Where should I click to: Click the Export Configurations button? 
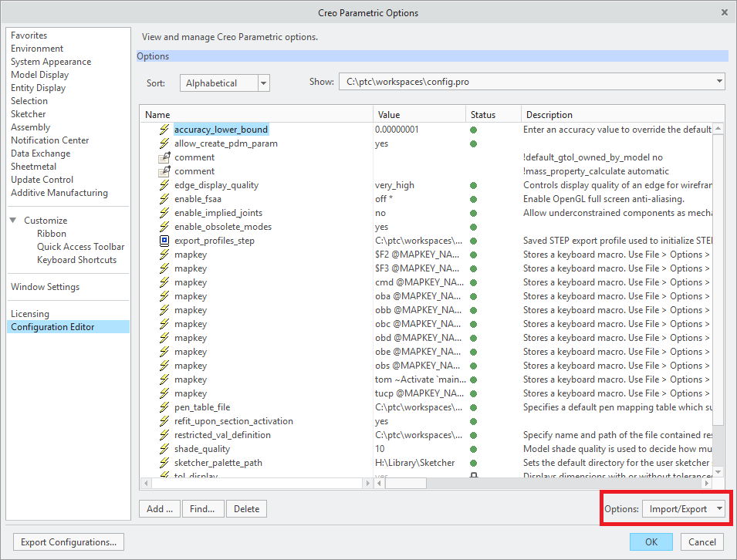click(x=68, y=541)
